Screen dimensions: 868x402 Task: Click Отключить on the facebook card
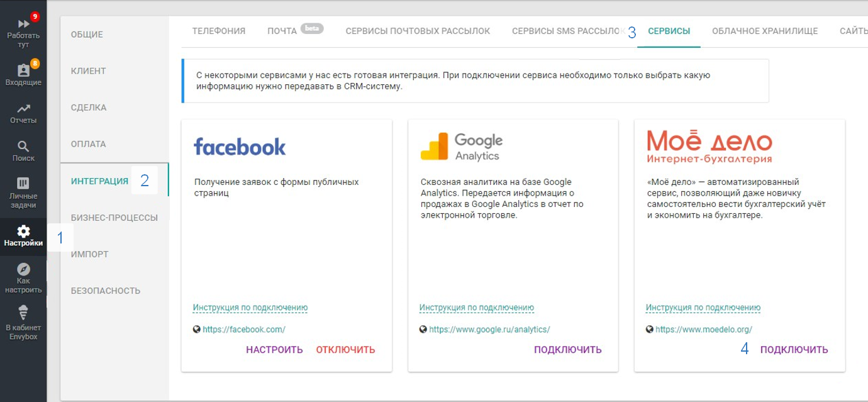tap(345, 350)
